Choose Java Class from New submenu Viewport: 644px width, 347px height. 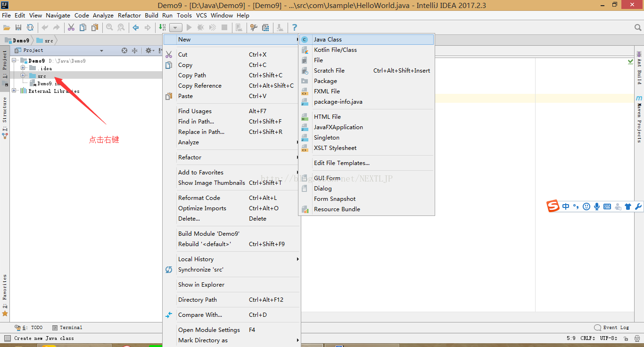point(367,40)
